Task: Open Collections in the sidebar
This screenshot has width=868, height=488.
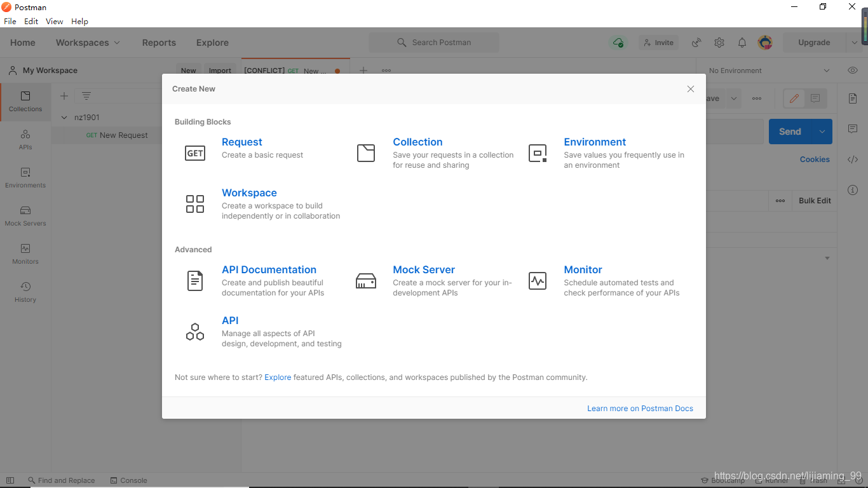Action: [x=25, y=102]
